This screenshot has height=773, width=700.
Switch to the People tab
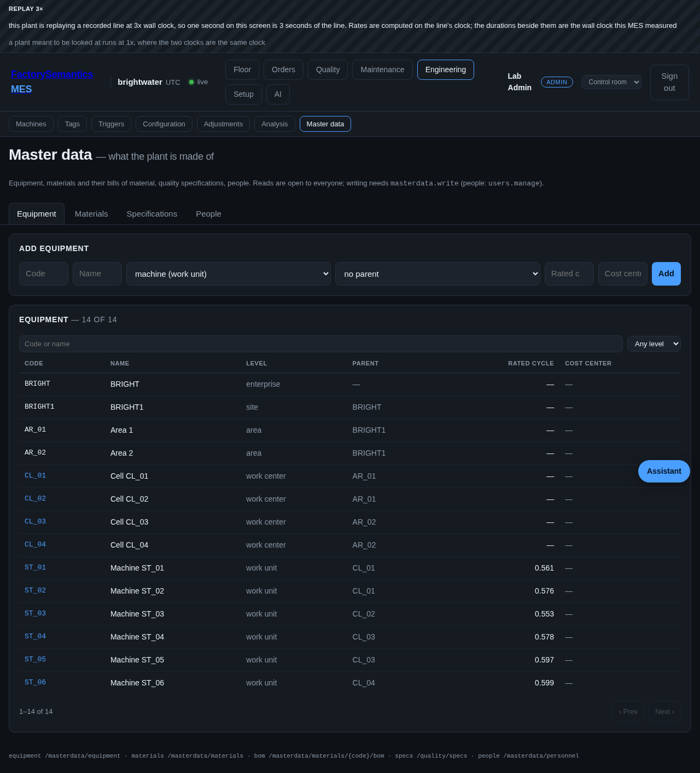pos(208,214)
